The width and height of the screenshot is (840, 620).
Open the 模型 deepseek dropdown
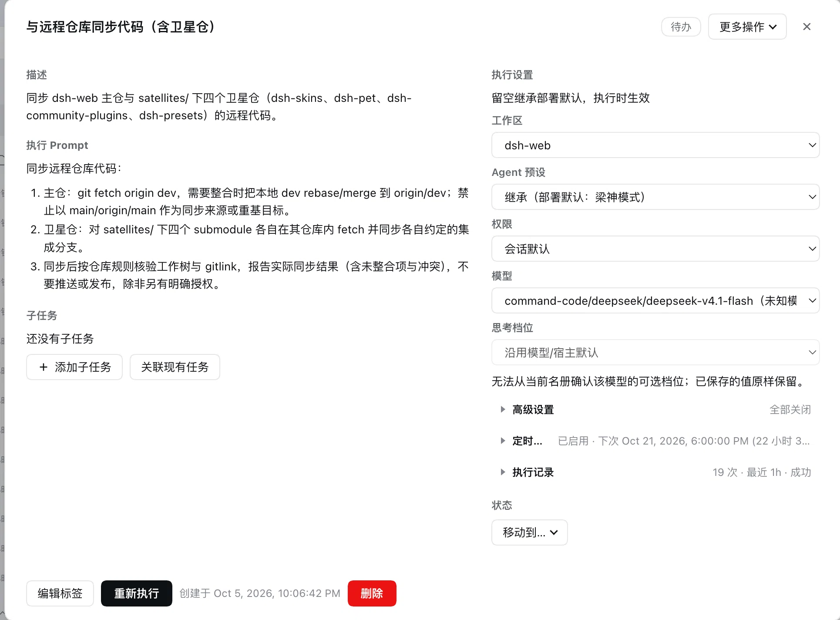pyautogui.click(x=655, y=300)
